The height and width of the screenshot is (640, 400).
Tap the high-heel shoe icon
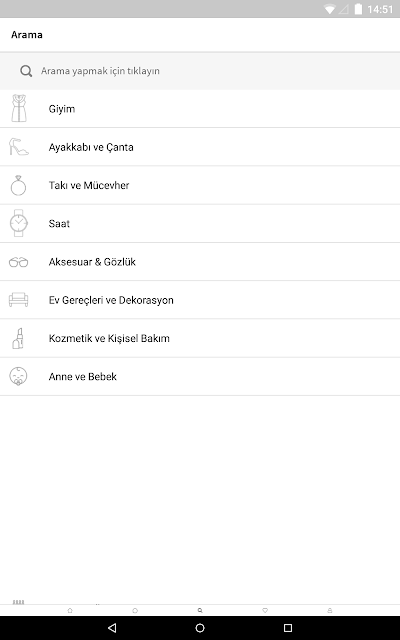[x=19, y=147]
